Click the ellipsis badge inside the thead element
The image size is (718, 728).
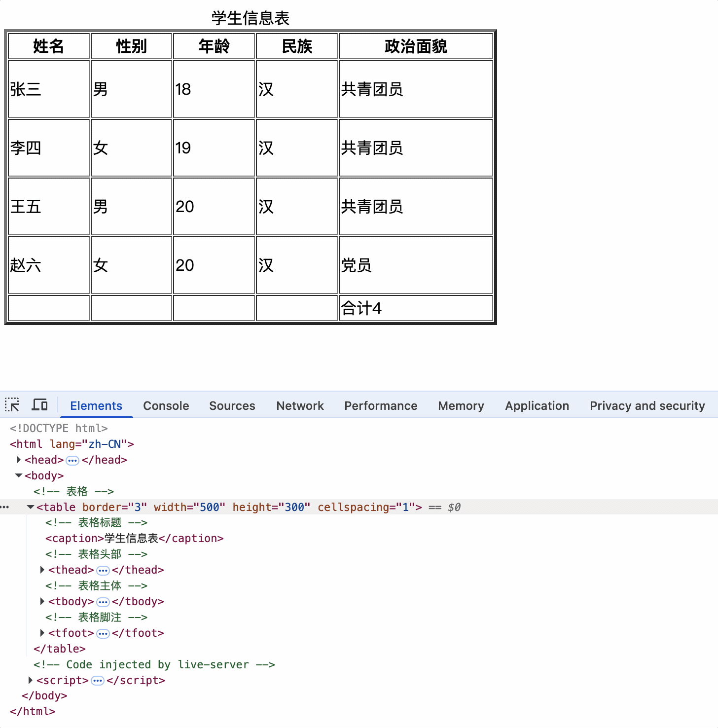pyautogui.click(x=103, y=570)
